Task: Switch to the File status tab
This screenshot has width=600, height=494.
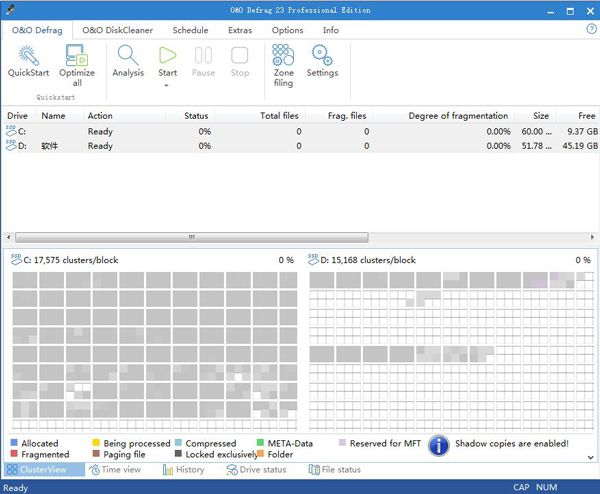Action: [x=335, y=470]
